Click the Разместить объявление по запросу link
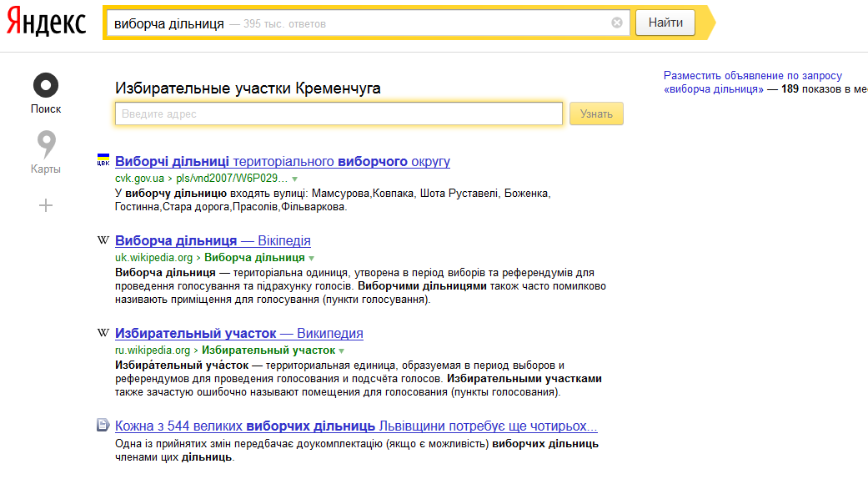Viewport: 868px width, 479px height. click(753, 75)
